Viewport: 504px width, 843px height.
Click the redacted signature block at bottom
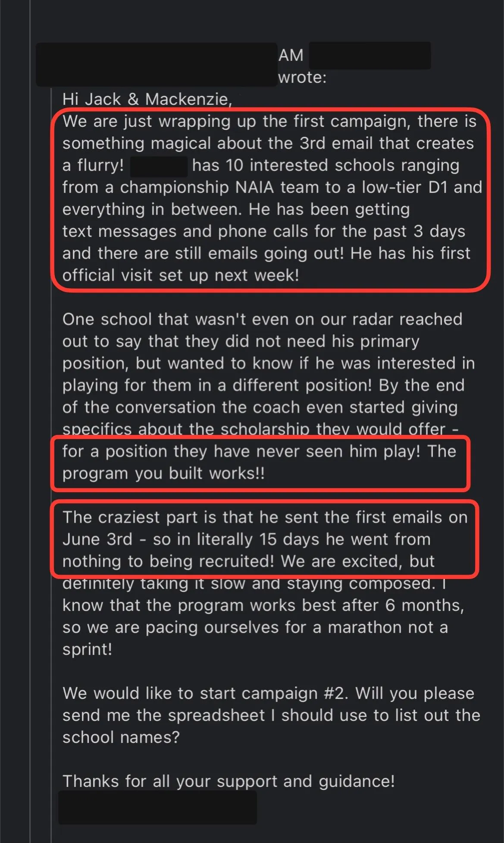(158, 807)
